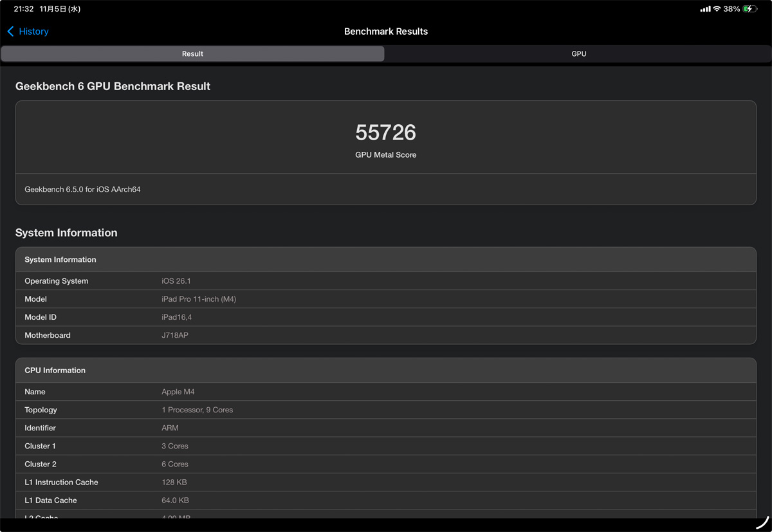Tap the date in the status bar
The width and height of the screenshot is (772, 532).
coord(60,9)
